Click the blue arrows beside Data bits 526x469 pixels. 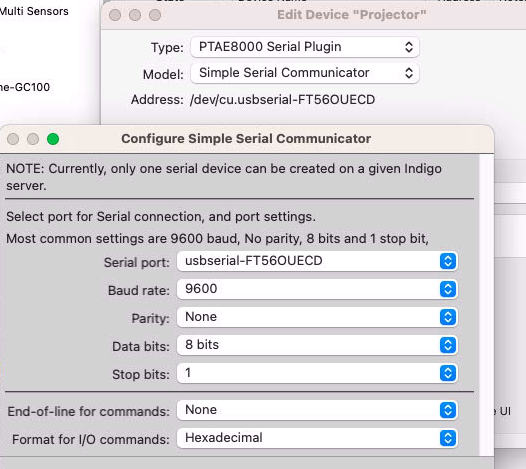click(x=448, y=345)
